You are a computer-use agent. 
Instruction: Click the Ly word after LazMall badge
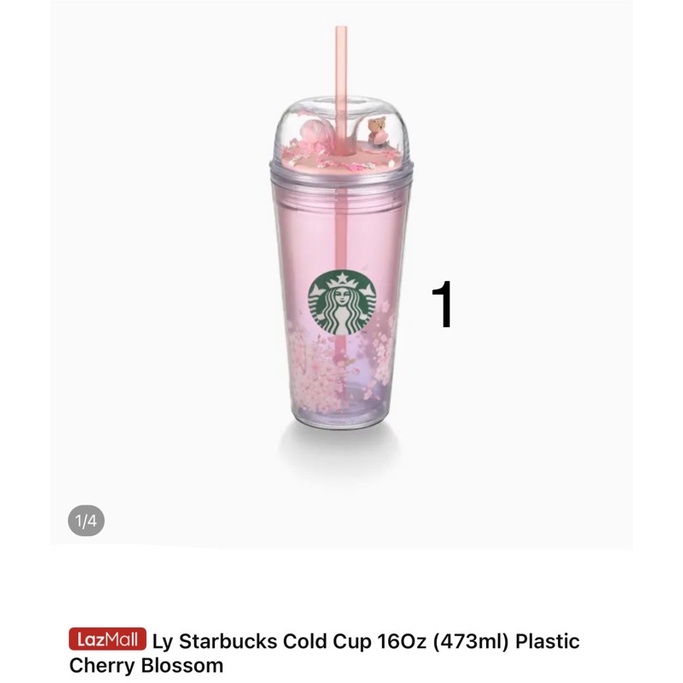coord(162,642)
